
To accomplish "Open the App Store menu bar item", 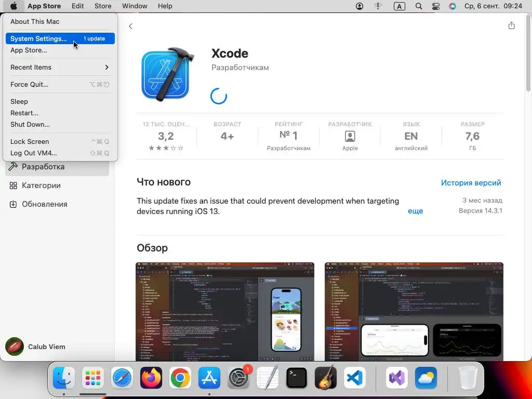I will click(44, 6).
